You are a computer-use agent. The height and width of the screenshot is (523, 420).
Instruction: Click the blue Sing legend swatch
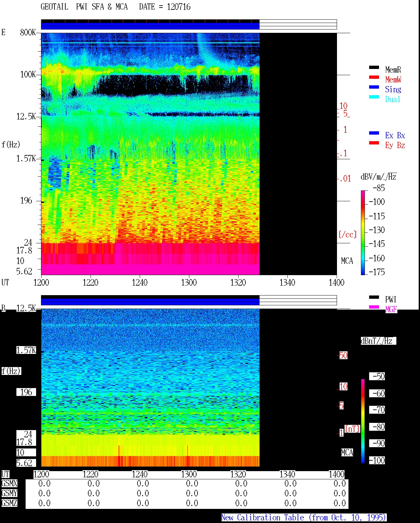tap(374, 87)
